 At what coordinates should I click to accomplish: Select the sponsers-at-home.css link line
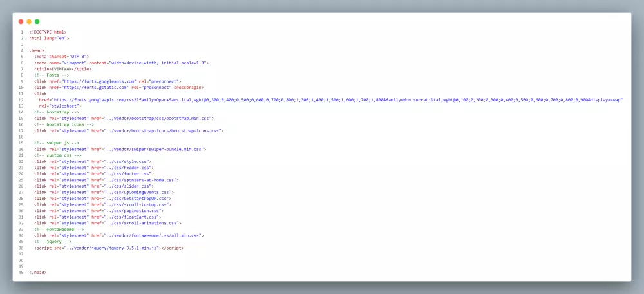[107, 180]
